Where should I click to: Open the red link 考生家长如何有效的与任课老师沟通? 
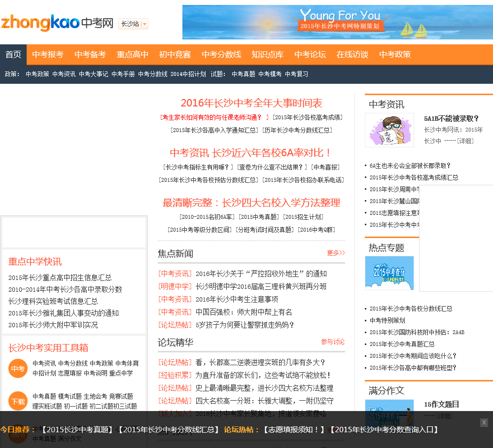(x=213, y=118)
